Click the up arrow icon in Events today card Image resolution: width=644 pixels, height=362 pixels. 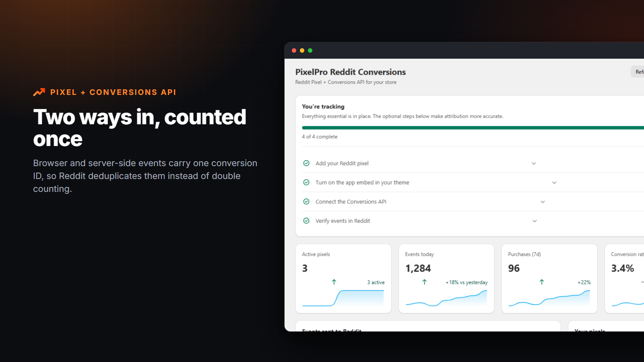(x=424, y=282)
